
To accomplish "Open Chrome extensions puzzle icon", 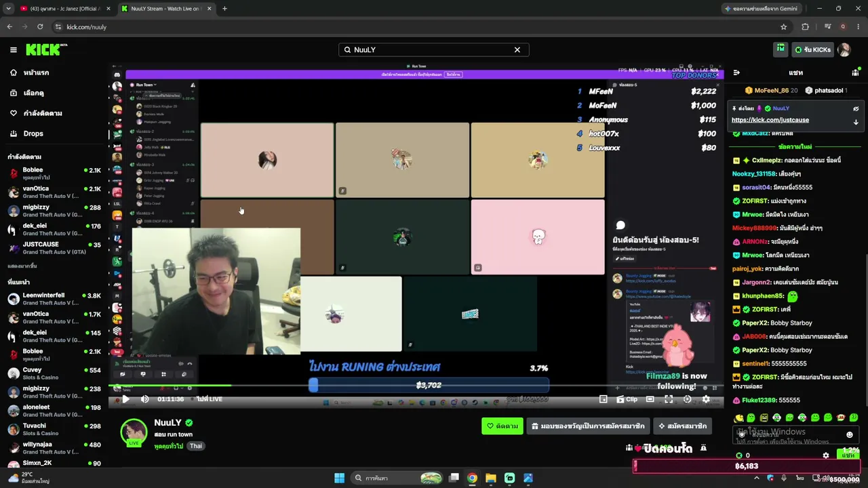I will [x=805, y=27].
